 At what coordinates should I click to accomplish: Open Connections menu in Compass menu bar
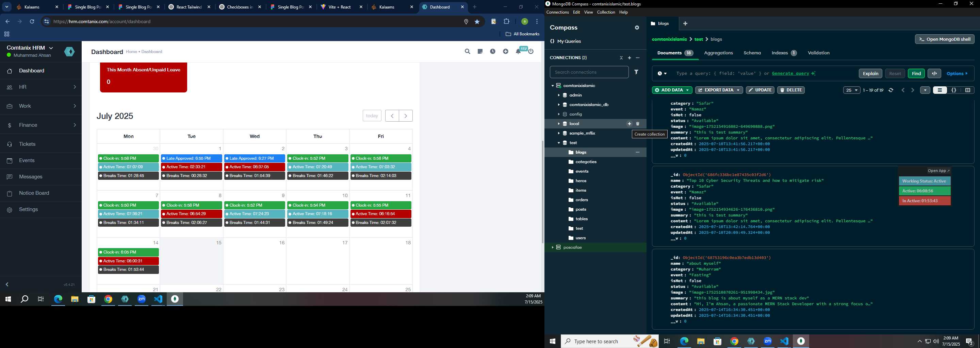[557, 13]
